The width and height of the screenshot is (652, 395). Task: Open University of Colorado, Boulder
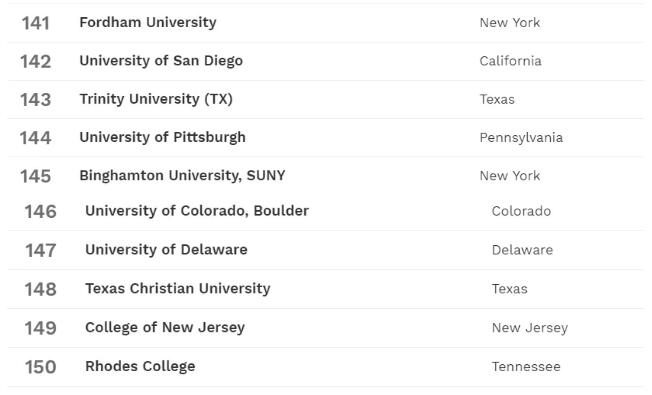pos(197,211)
